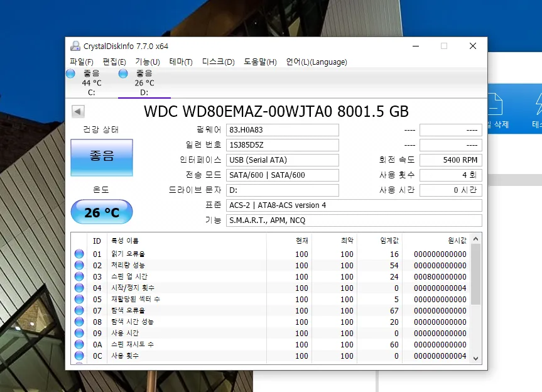Viewport: 542px width, 392px height.
Task: Click status orb for attribute 02
Action: click(x=79, y=265)
